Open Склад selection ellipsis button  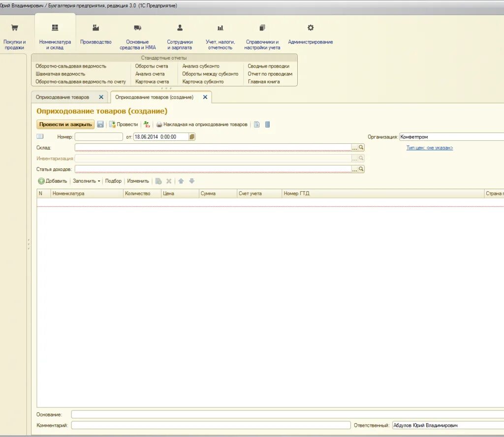tap(355, 147)
